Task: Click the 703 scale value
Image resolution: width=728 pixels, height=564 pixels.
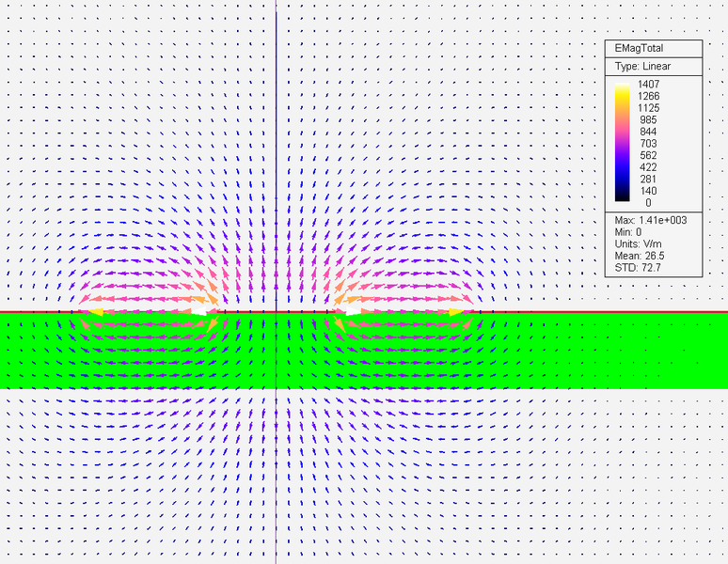Action: 649,143
